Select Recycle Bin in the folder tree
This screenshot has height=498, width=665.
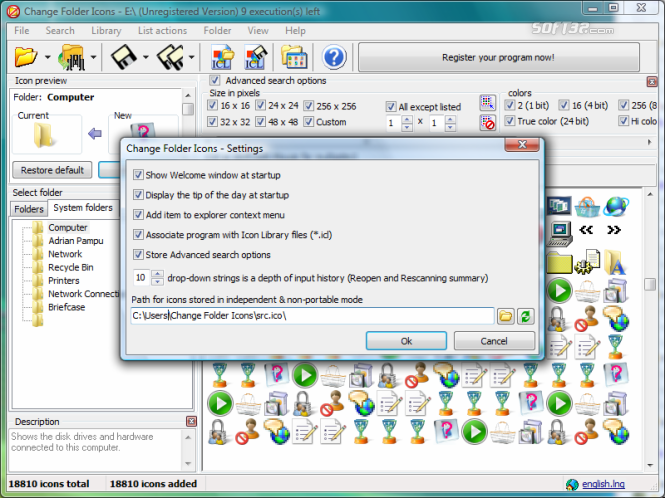coord(70,267)
